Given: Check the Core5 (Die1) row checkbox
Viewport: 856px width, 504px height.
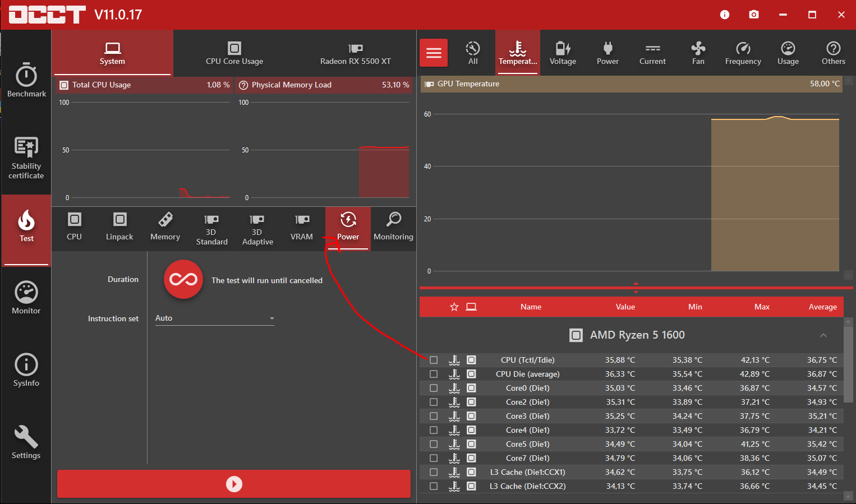Looking at the screenshot, I should pos(434,444).
